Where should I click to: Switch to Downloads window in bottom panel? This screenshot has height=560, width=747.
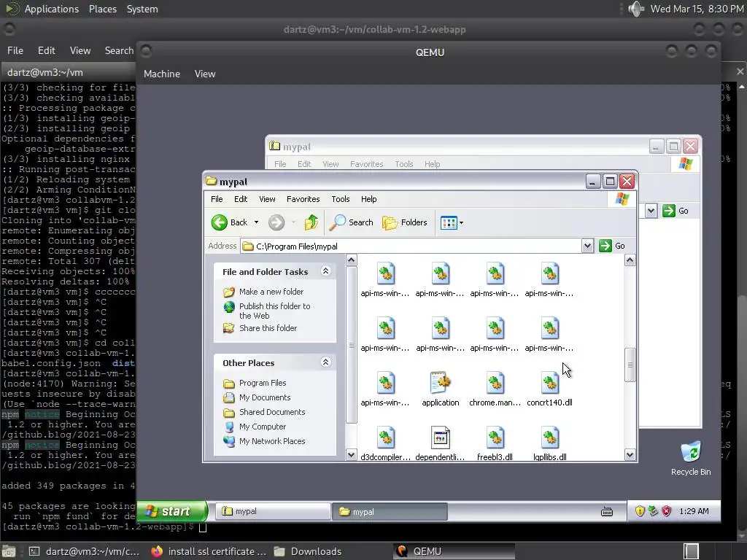click(308, 551)
